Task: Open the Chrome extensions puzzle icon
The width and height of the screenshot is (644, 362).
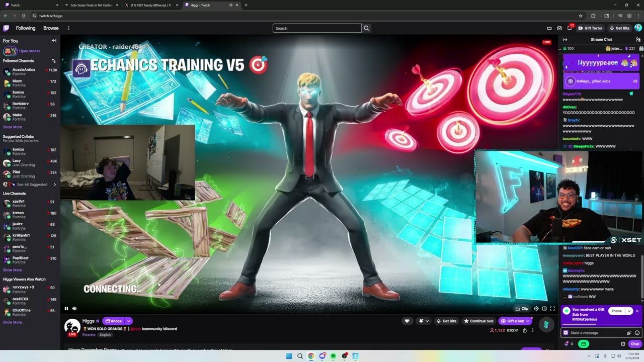Action: coord(593,16)
